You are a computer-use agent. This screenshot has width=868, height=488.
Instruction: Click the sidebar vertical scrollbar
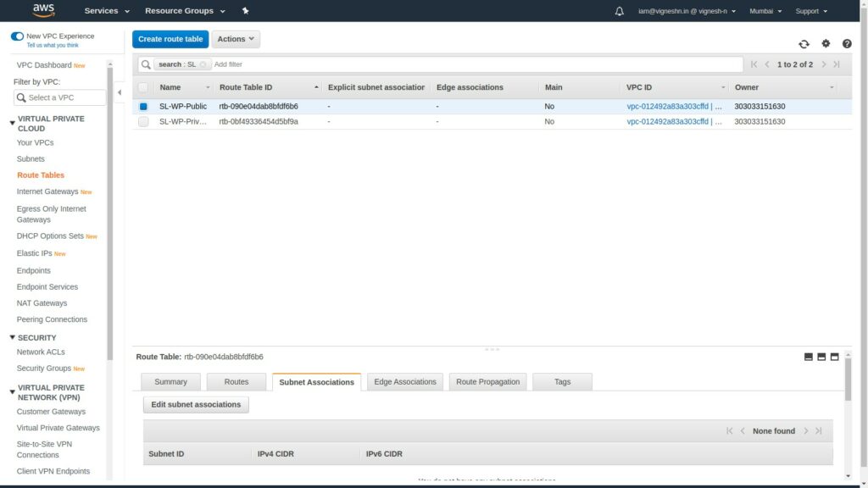coord(109,213)
